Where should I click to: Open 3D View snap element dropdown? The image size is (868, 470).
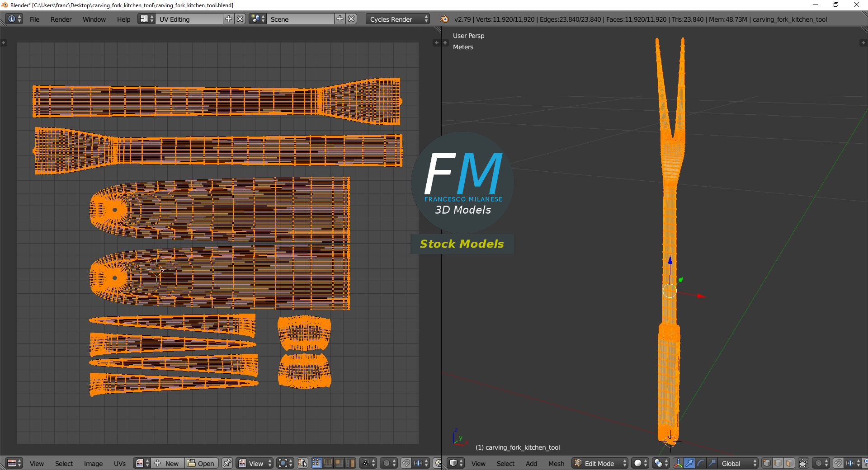[853, 463]
